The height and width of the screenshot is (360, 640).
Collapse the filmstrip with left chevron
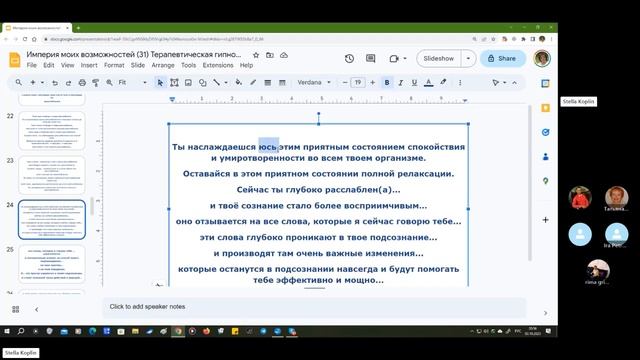[37, 309]
